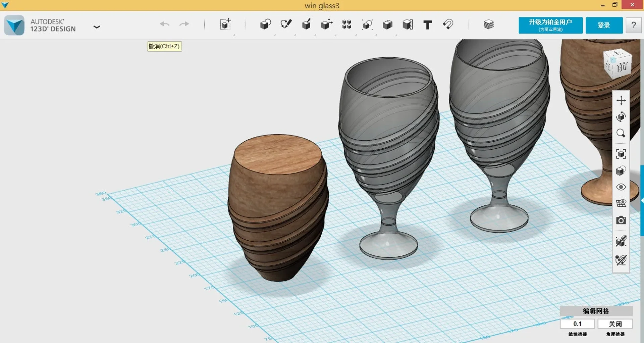
Task: Restore down the application window
Action: [x=615, y=5]
